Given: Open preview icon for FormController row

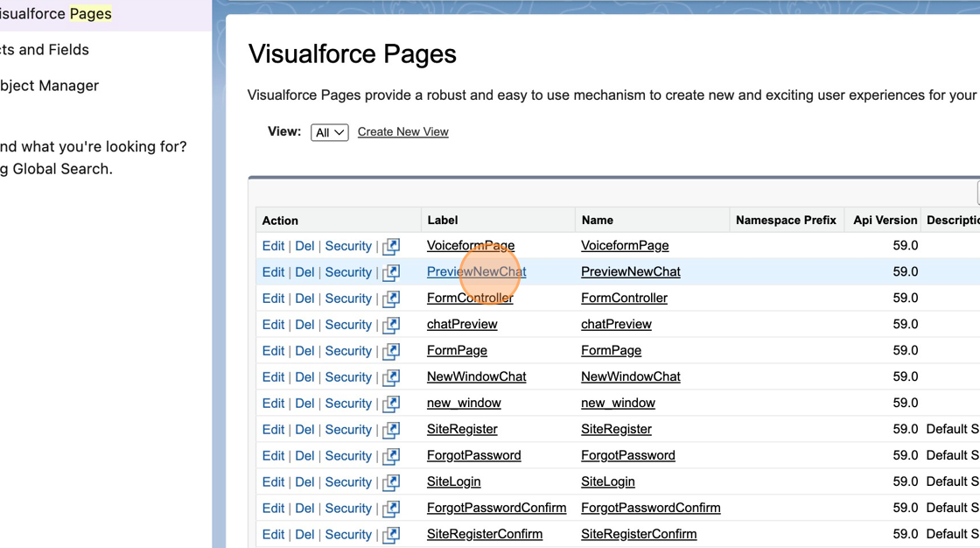Looking at the screenshot, I should pos(391,299).
